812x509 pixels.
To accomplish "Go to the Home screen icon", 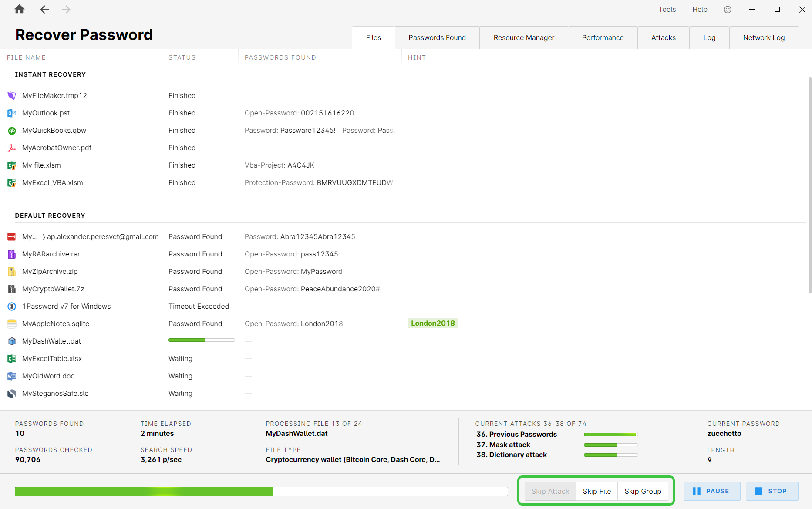I will 19,9.
